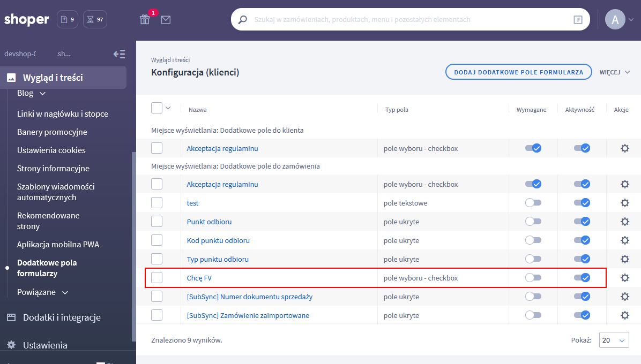Screen dimensions: 641x364
Task: Click the F shortcut icon in search bar
Action: coord(578,20)
